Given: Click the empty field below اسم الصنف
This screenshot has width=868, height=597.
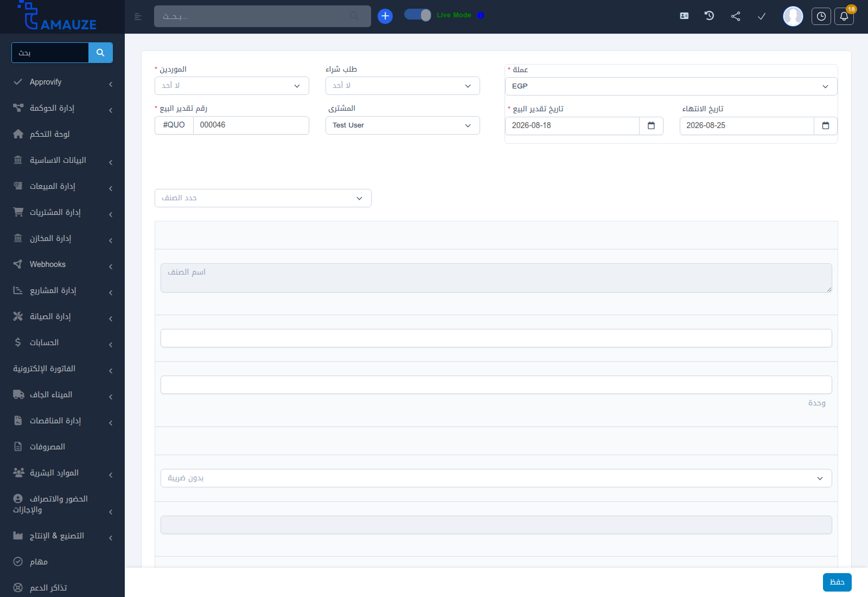Looking at the screenshot, I should point(496,338).
